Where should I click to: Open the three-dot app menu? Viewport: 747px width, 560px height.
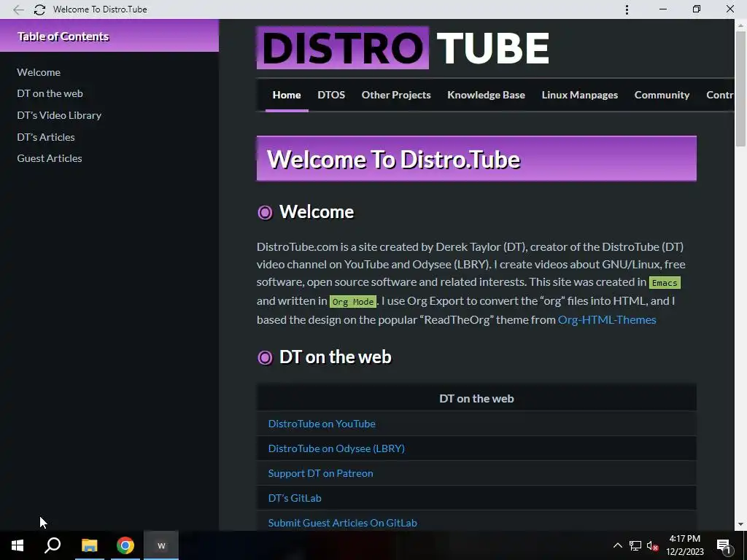click(x=627, y=9)
